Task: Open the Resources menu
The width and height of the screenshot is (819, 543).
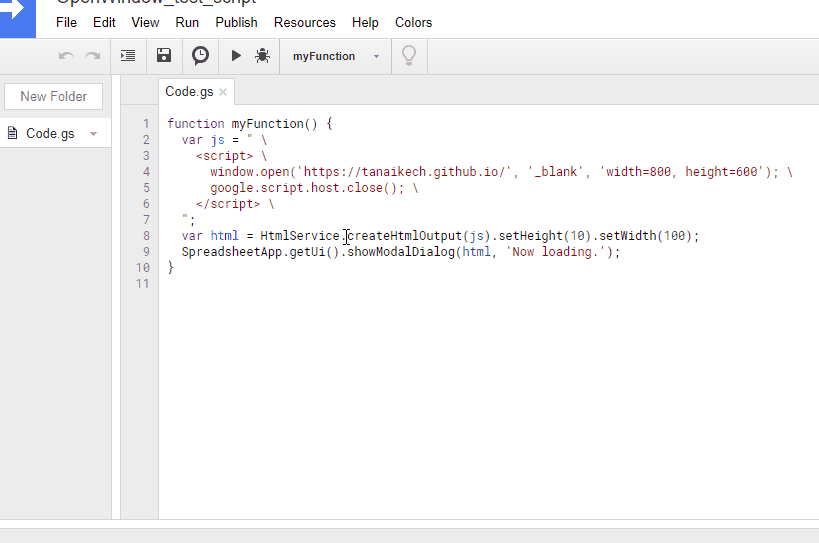Action: [305, 22]
